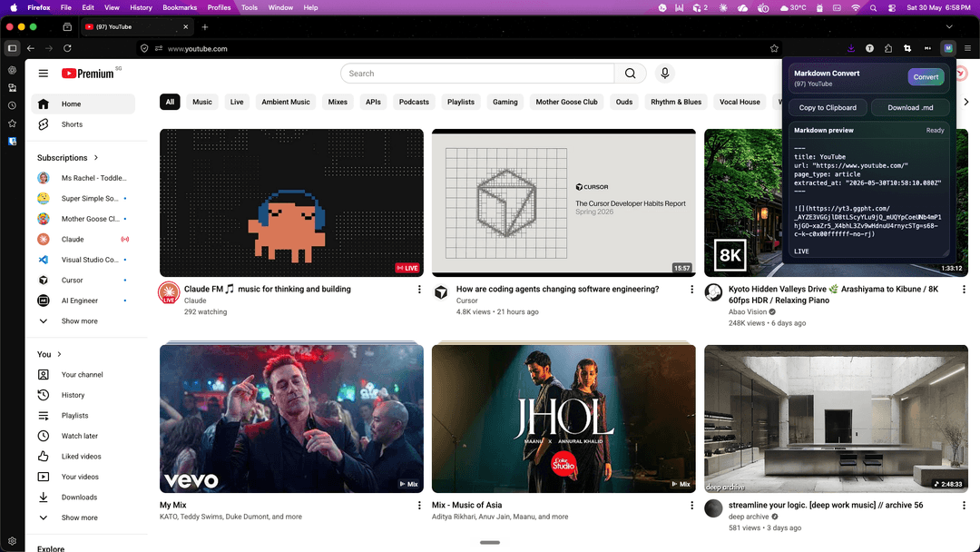The width and height of the screenshot is (980, 552).
Task: Open the Firefox extensions puzzle icon
Action: tap(888, 48)
